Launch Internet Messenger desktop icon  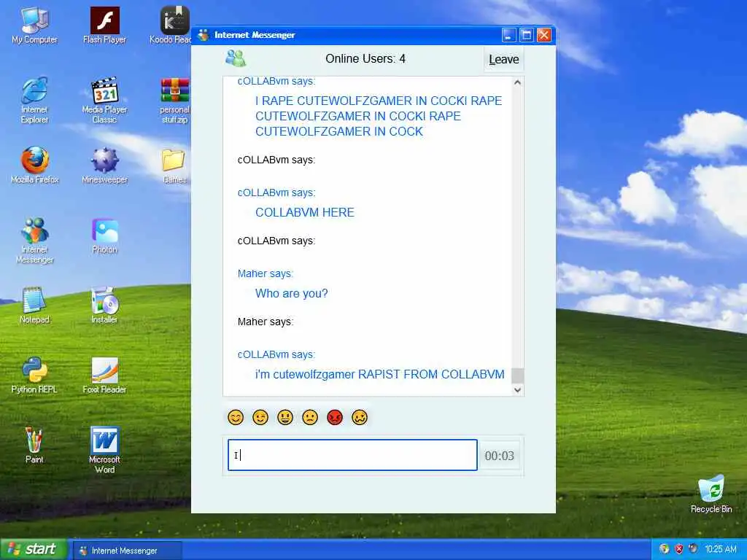34,240
